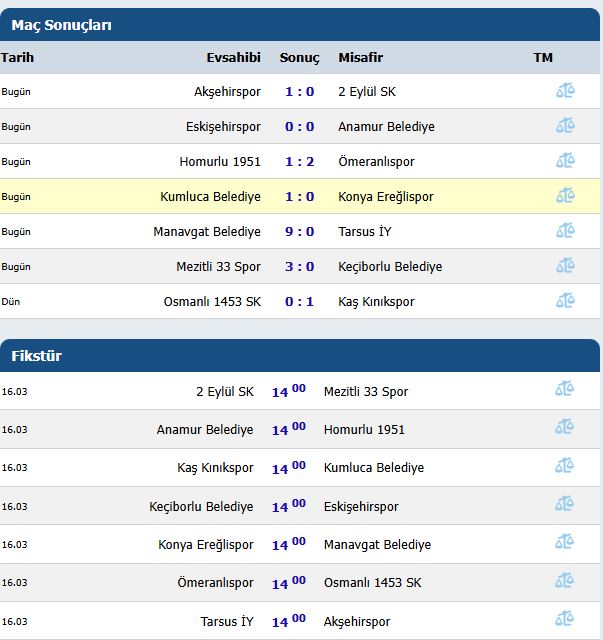
Task: Click the 9 : 0 score link
Action: (300, 231)
